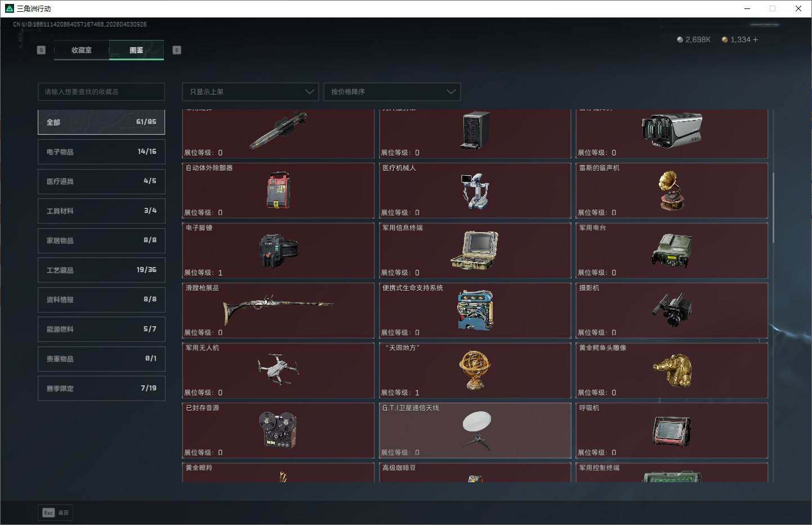Click the E key hint icon
The image size is (812, 525).
pos(177,50)
